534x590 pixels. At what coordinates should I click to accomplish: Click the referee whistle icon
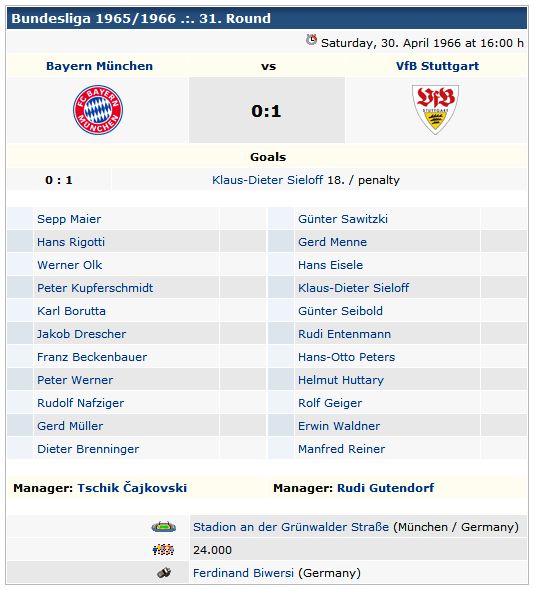point(164,573)
